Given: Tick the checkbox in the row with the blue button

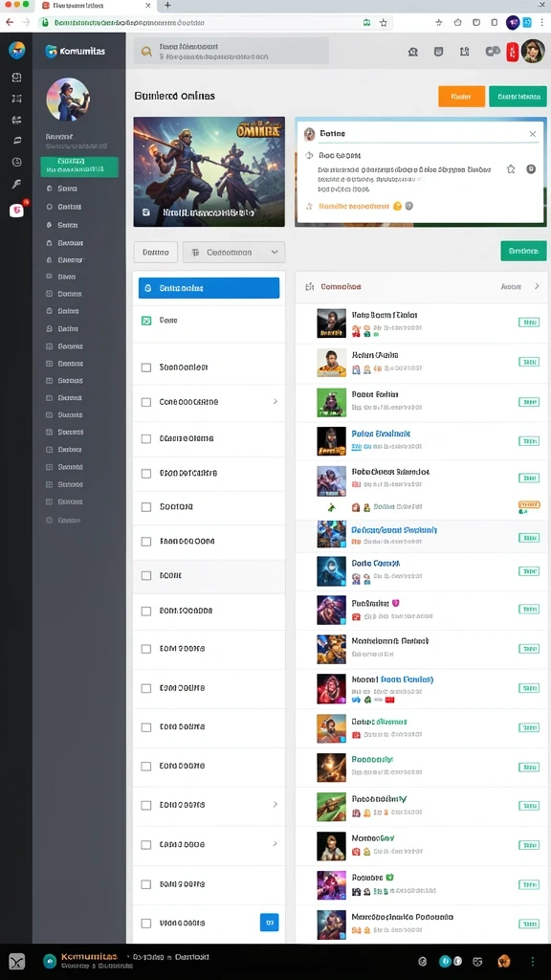Looking at the screenshot, I should [146, 924].
